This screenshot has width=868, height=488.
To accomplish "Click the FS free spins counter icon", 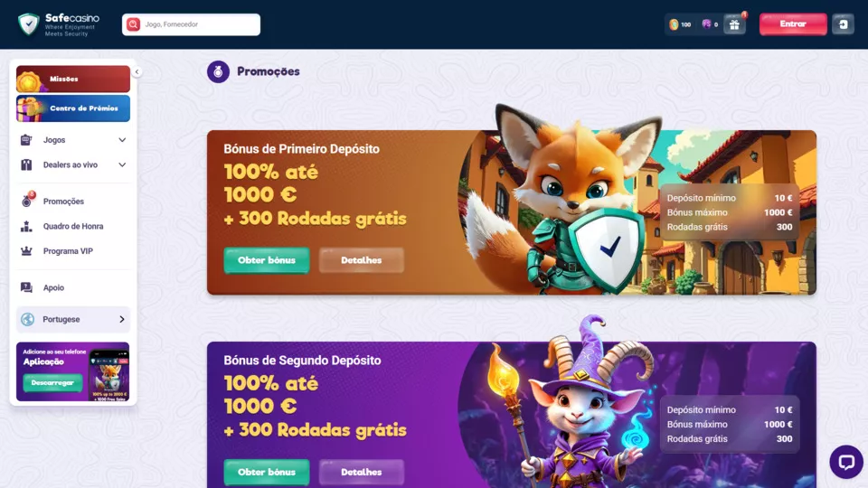I will [706, 24].
